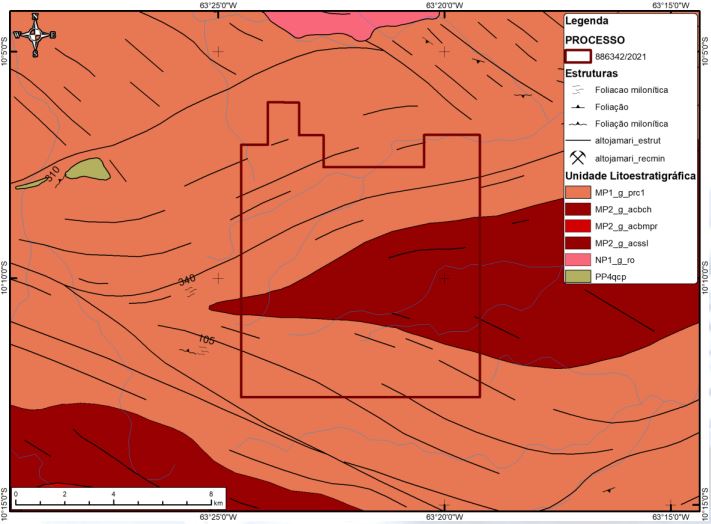Click the Legenda title text
Image resolution: width=711 pixels, height=524 pixels.
point(588,20)
